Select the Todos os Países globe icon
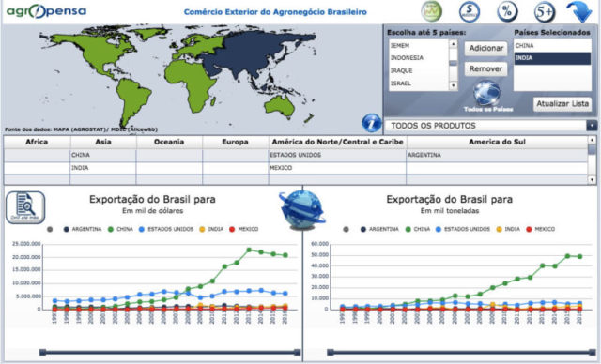The width and height of the screenshot is (601, 364). tap(486, 93)
